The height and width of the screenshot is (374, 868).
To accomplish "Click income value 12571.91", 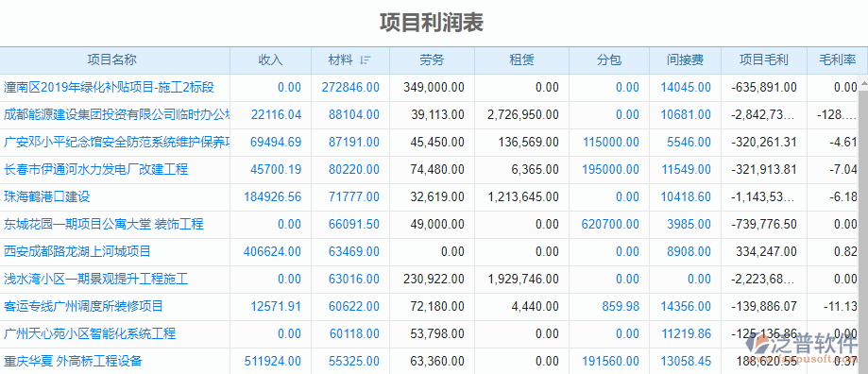I will [x=276, y=306].
